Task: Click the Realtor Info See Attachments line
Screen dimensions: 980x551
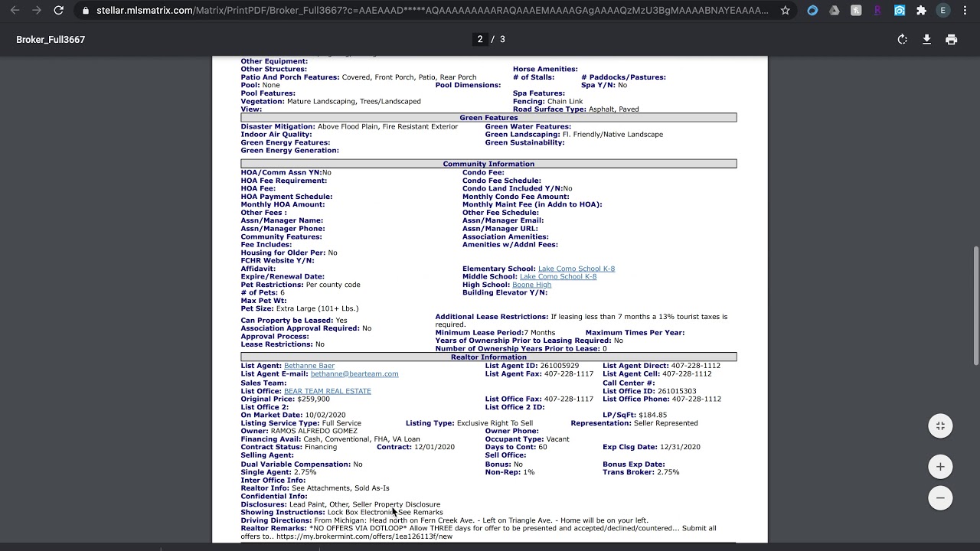Action: click(x=315, y=488)
